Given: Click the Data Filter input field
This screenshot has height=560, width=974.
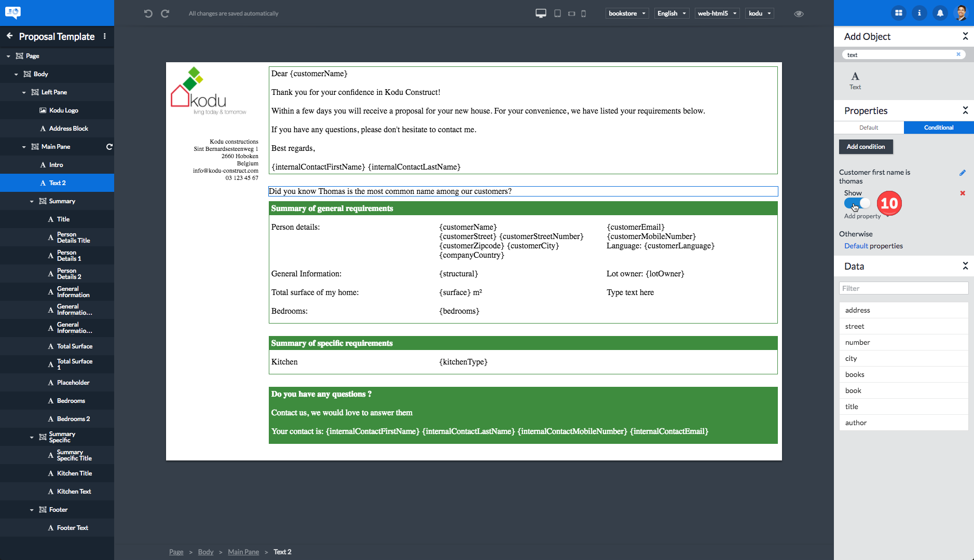Looking at the screenshot, I should coord(903,288).
